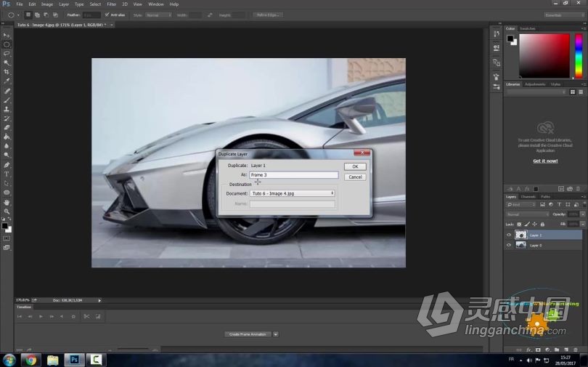The image size is (588, 367).
Task: Expand the Fill slider arrow
Action: (583, 224)
